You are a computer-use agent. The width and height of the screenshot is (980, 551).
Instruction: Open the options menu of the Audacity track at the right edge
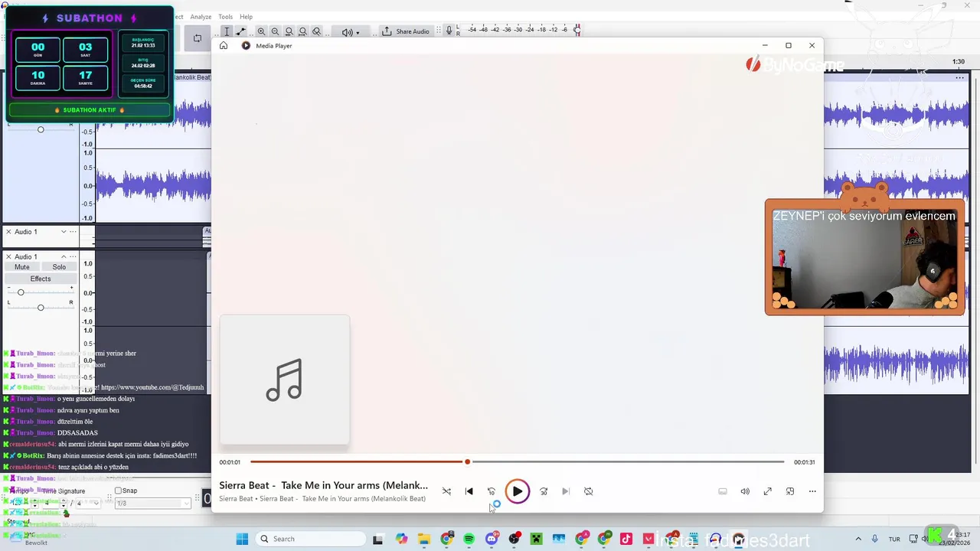[x=959, y=78]
